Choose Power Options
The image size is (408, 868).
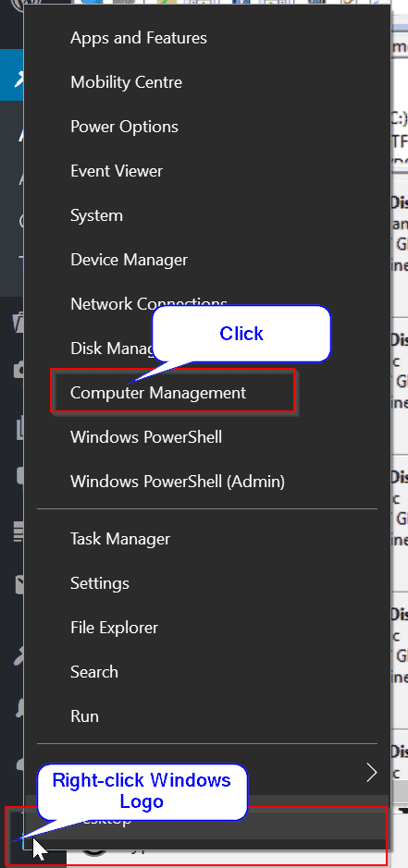124,127
